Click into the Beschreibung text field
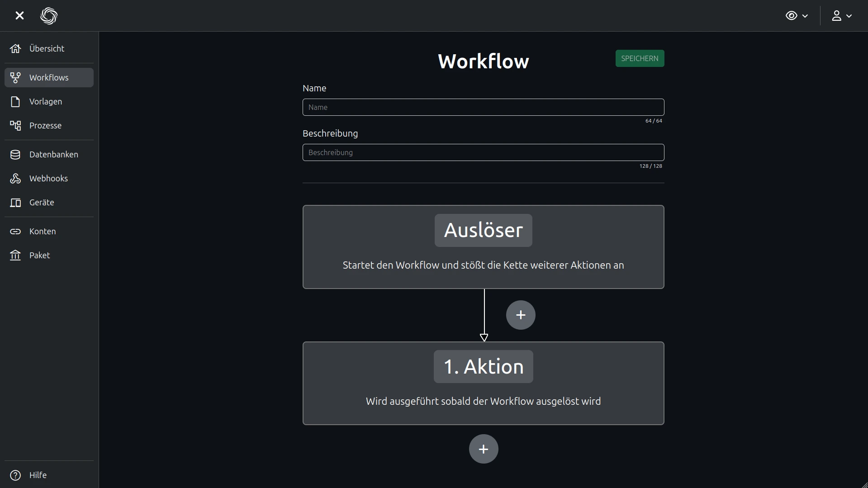 coord(483,152)
